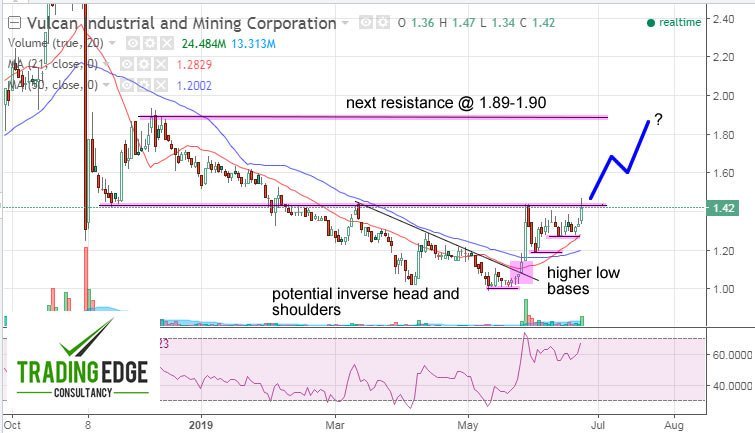Select the 'next resistance @ 1.89-1.90' text note

tap(446, 103)
